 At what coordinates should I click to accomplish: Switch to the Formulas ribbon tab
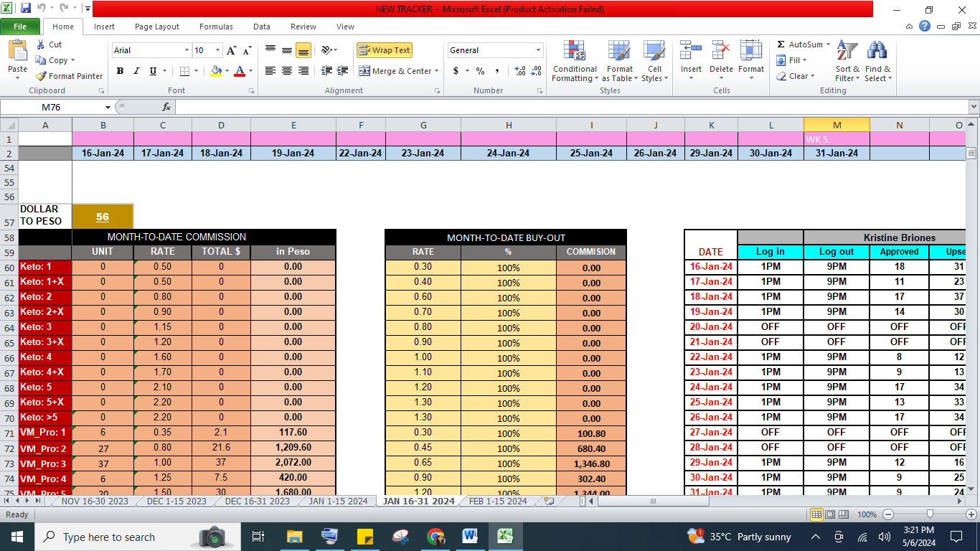[216, 27]
